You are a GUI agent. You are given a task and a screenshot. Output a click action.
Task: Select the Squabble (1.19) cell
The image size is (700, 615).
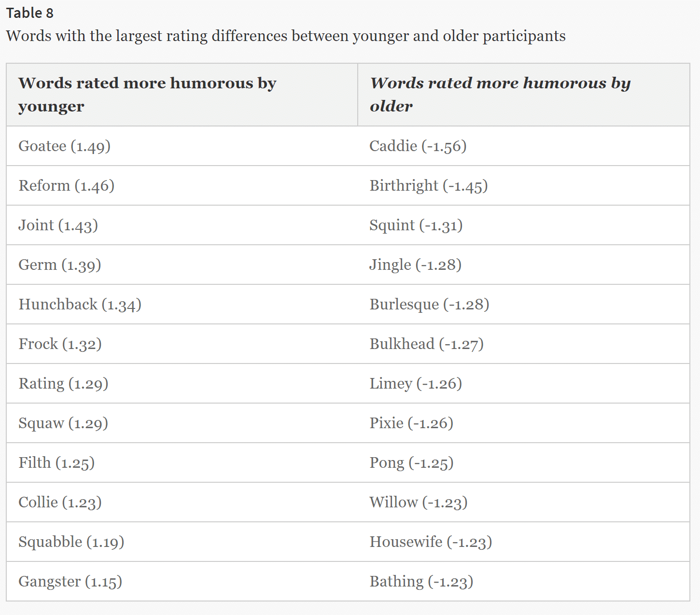[71, 542]
